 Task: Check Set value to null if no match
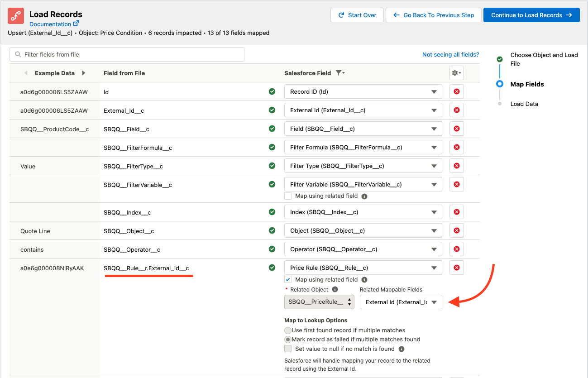(288, 349)
